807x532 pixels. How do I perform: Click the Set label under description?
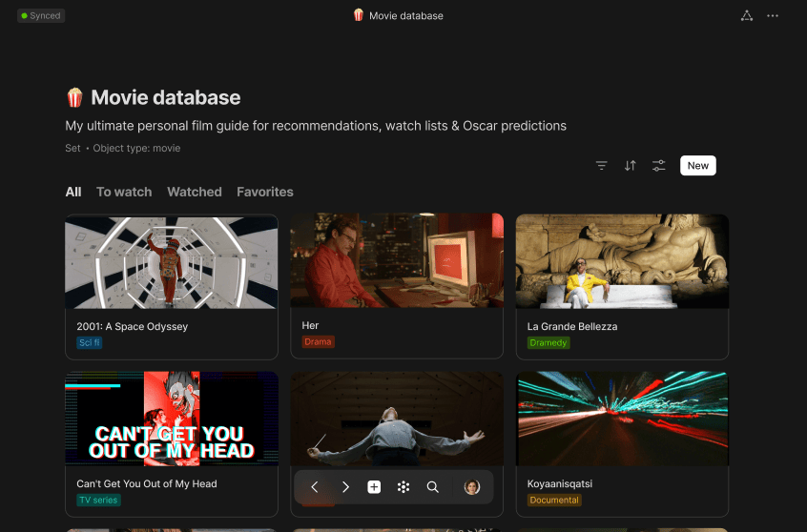coord(72,148)
